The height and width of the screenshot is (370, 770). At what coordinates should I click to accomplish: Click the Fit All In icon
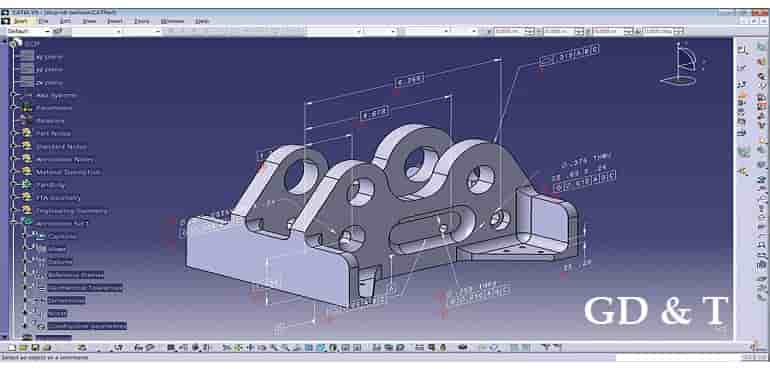239,348
